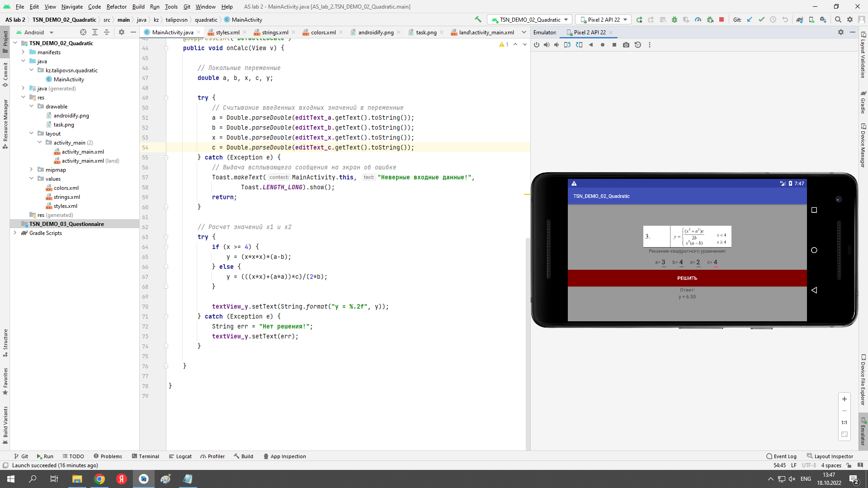Open the Android project view dropdown

(x=35, y=32)
